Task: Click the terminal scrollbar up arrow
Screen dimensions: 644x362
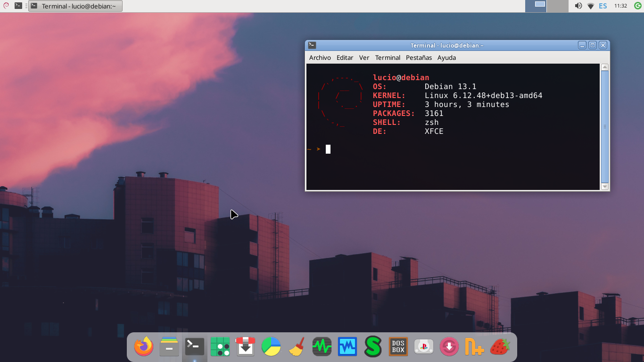Action: 605,67
